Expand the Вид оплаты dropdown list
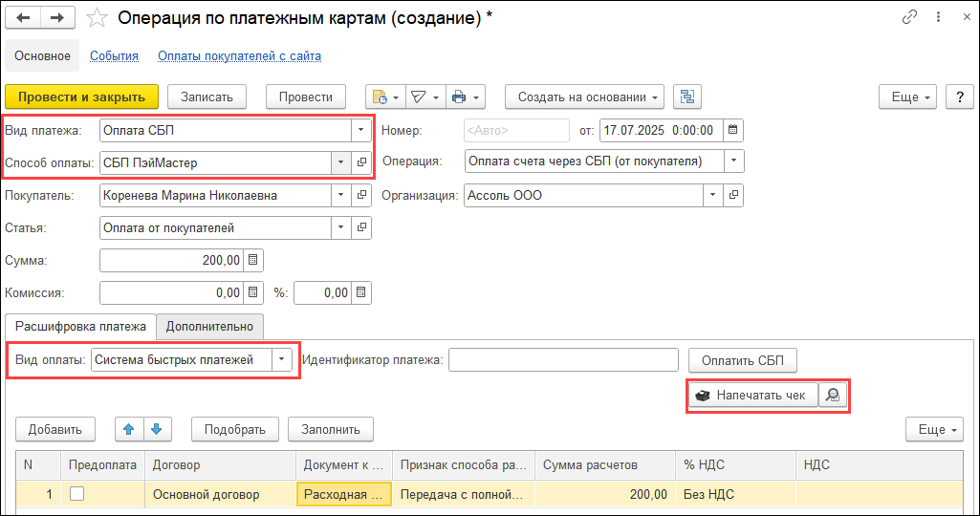 (282, 359)
